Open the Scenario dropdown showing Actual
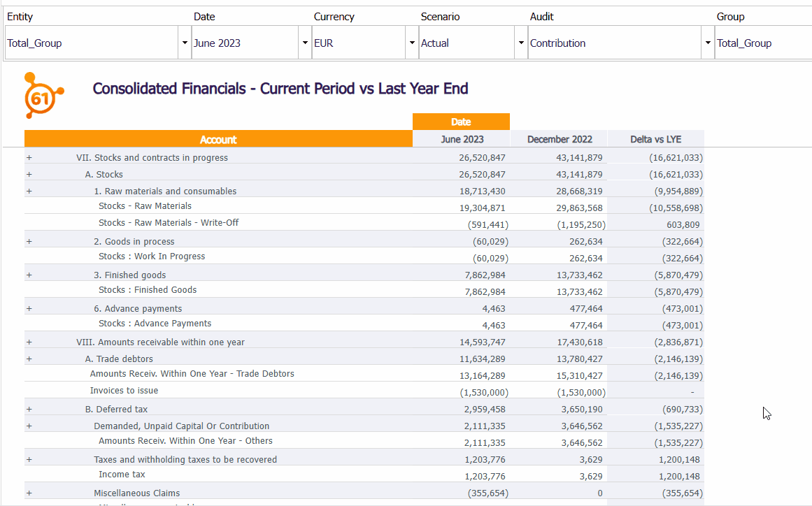This screenshot has width=812, height=506. pos(521,43)
